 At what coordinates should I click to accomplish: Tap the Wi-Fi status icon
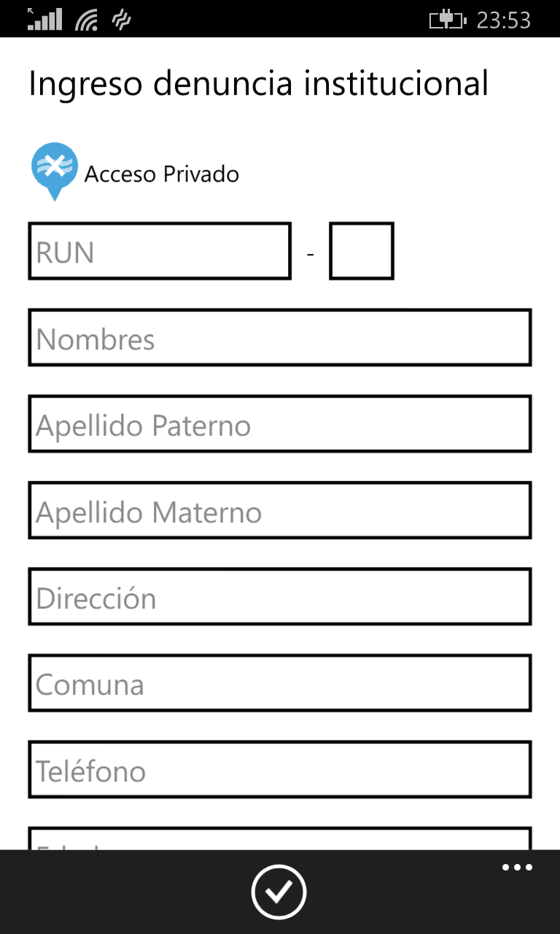(x=87, y=20)
